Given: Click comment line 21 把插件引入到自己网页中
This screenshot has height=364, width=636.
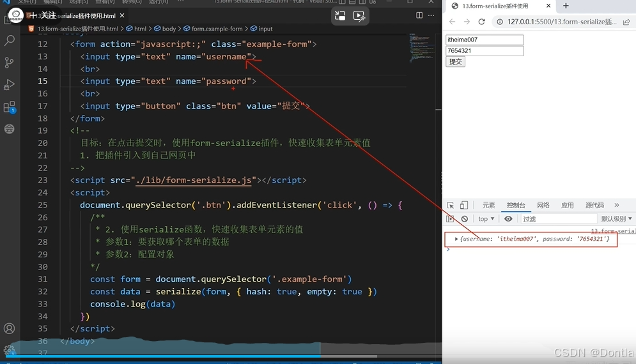Looking at the screenshot, I should tap(138, 155).
